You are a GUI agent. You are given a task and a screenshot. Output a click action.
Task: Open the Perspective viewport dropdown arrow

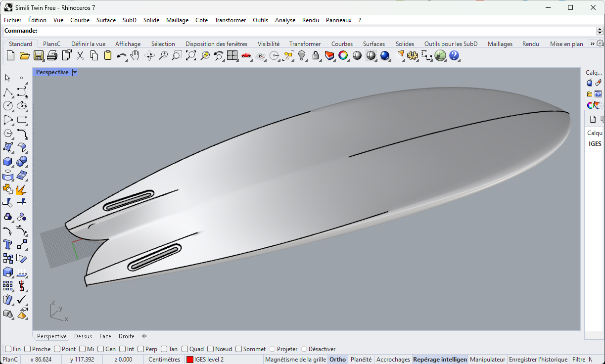pyautogui.click(x=75, y=72)
